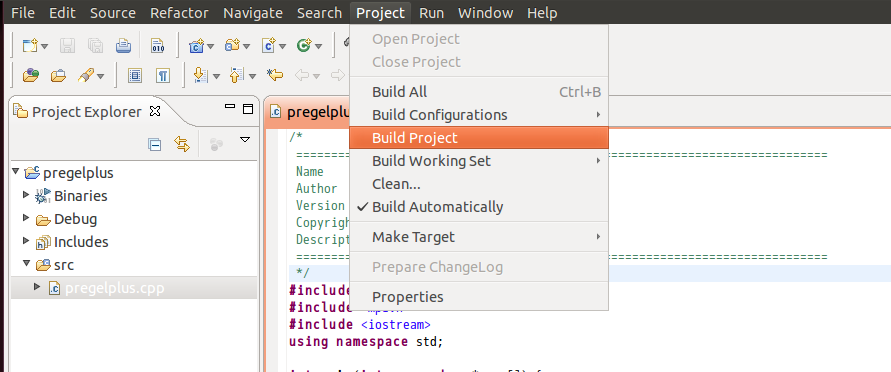
Task: Toggle the Block Selection Mode icon
Action: pos(135,75)
